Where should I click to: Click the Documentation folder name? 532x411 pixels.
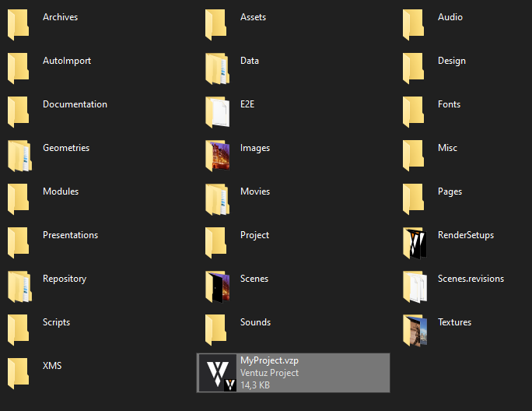(75, 104)
